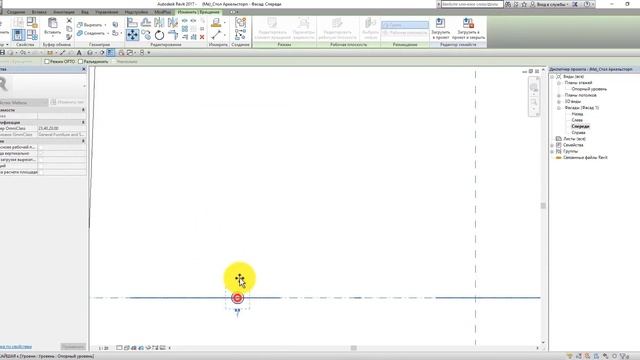Click the view scale '1:20' control

(x=104, y=348)
